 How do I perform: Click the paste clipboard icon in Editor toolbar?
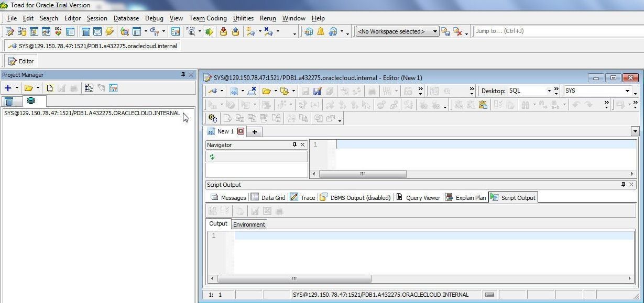pos(483,105)
